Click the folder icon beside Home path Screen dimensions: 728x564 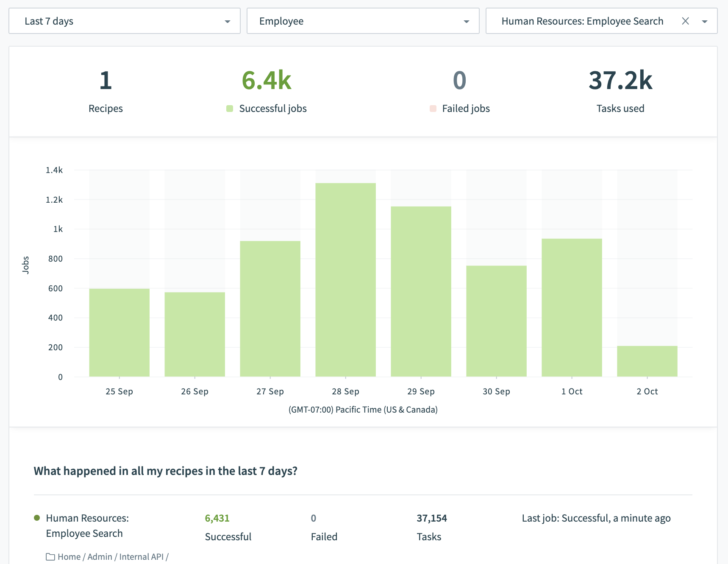(50, 557)
